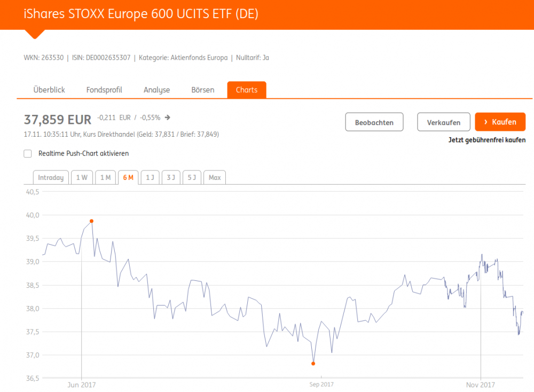Enable the Realtime Push-Chart checkbox

pyautogui.click(x=28, y=154)
